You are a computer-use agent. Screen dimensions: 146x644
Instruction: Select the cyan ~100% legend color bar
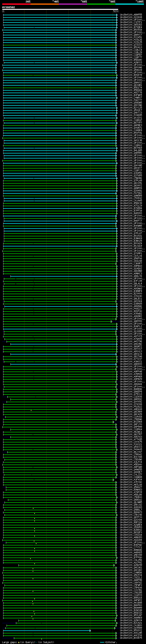(130, 4)
